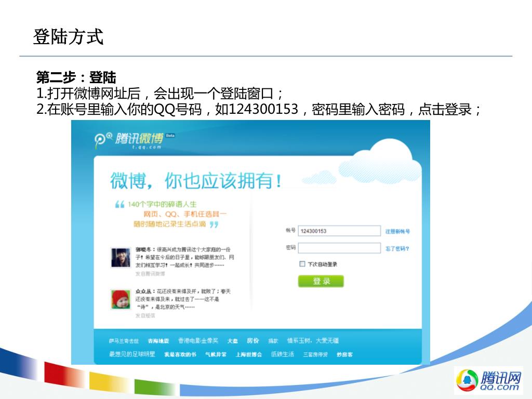Click the 众众丛 baby avatar

coord(121,299)
